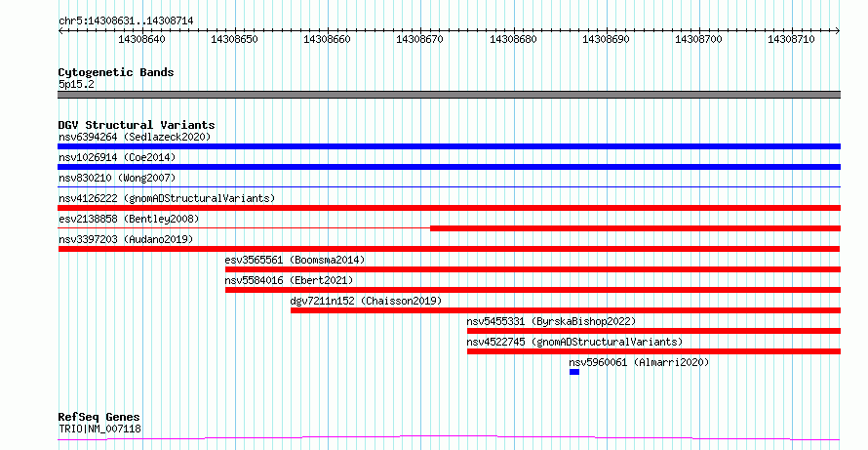The image size is (868, 450).
Task: Click the 14308710 ruler position
Action: click(x=792, y=39)
